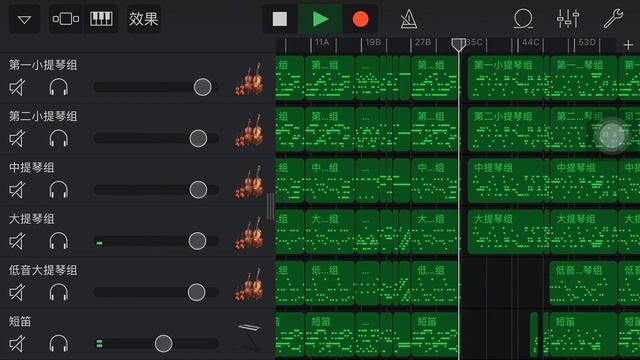Solo the 第二小提琴组 track with headphones
Image resolution: width=640 pixels, height=360 pixels.
click(x=59, y=139)
